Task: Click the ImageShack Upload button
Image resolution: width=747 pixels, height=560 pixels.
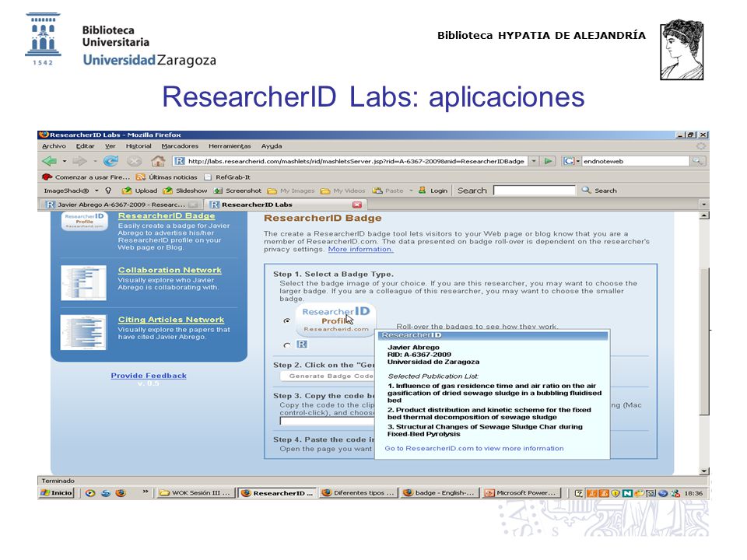Action: (x=139, y=191)
